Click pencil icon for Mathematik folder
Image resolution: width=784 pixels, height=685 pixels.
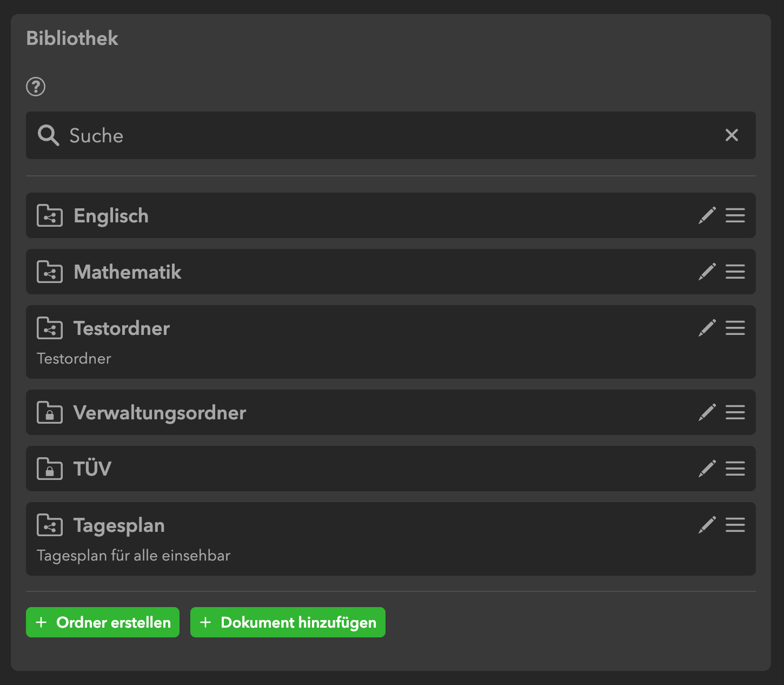[707, 272]
